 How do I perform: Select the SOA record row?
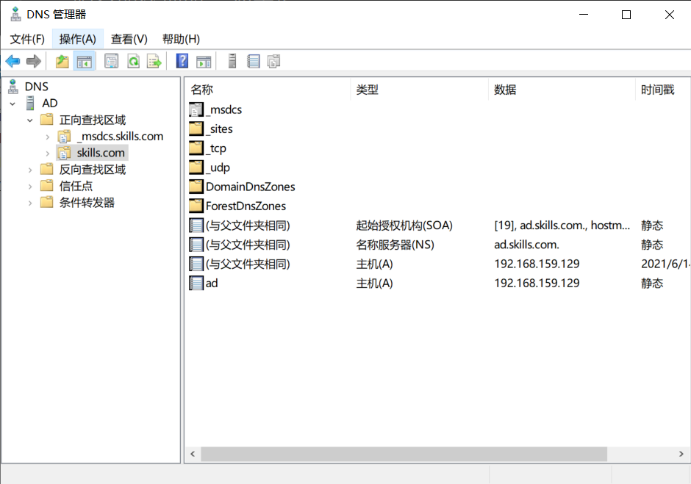click(438, 226)
